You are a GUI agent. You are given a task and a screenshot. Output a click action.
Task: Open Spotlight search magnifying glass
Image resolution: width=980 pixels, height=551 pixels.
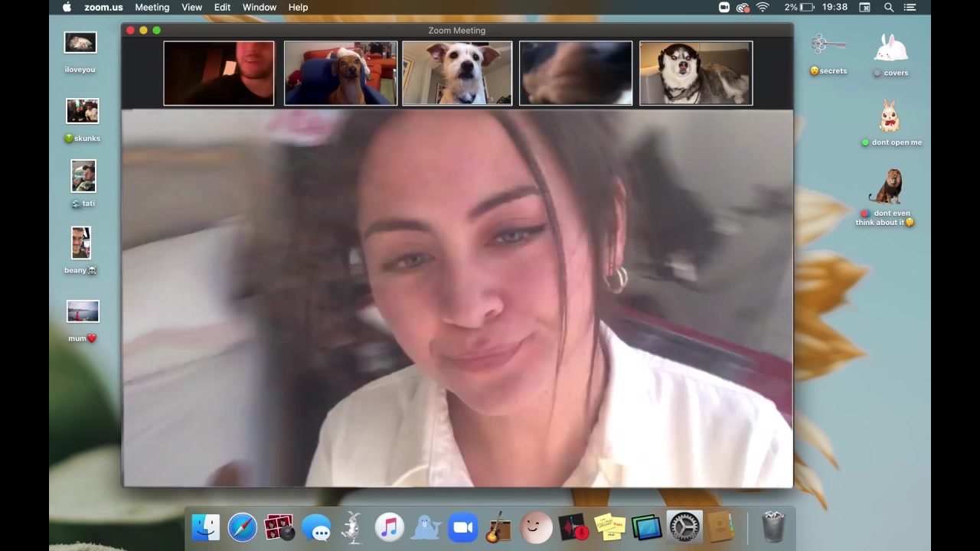tap(889, 8)
